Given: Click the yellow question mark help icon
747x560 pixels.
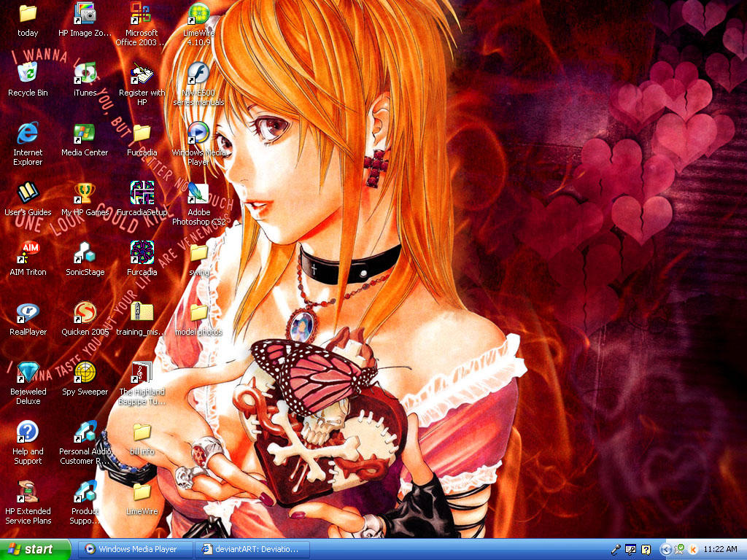Looking at the screenshot, I should tap(646, 550).
